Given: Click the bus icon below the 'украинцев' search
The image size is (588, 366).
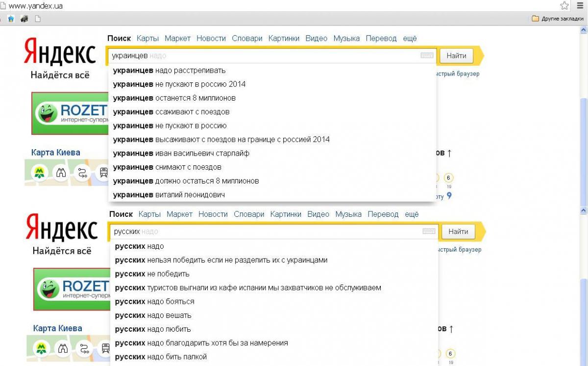Looking at the screenshot, I should click(103, 173).
